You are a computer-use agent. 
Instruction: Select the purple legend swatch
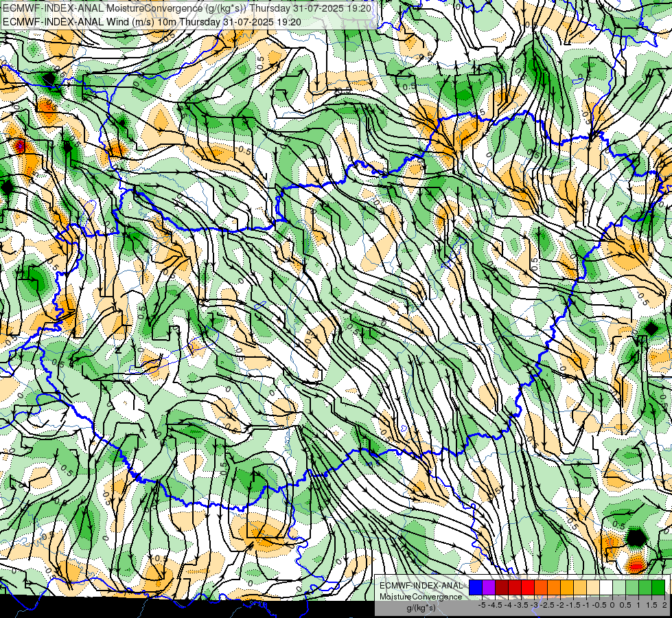pyautogui.click(x=489, y=587)
